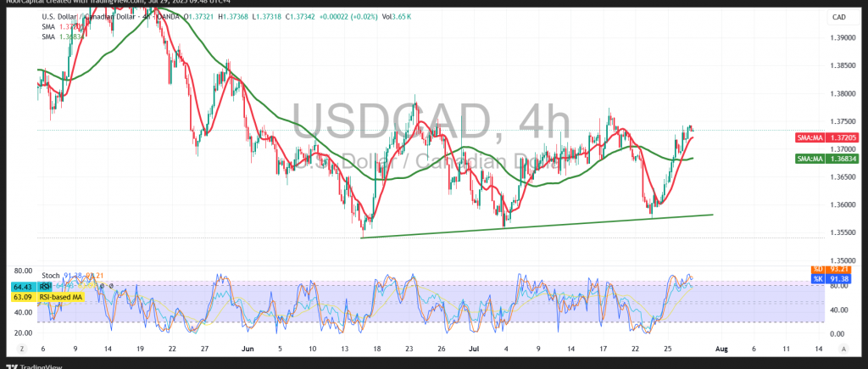Click the 1.39000 price axis label

(842, 38)
